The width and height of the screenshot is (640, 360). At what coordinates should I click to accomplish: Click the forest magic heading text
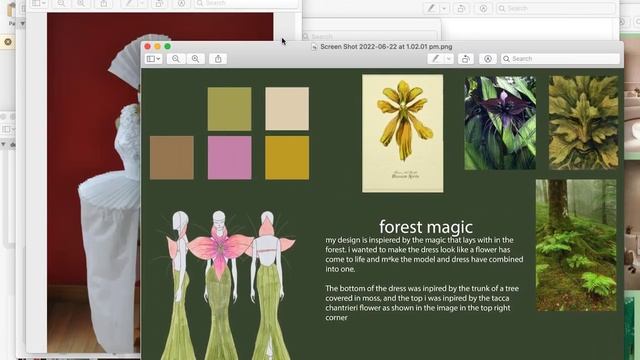[x=426, y=227]
